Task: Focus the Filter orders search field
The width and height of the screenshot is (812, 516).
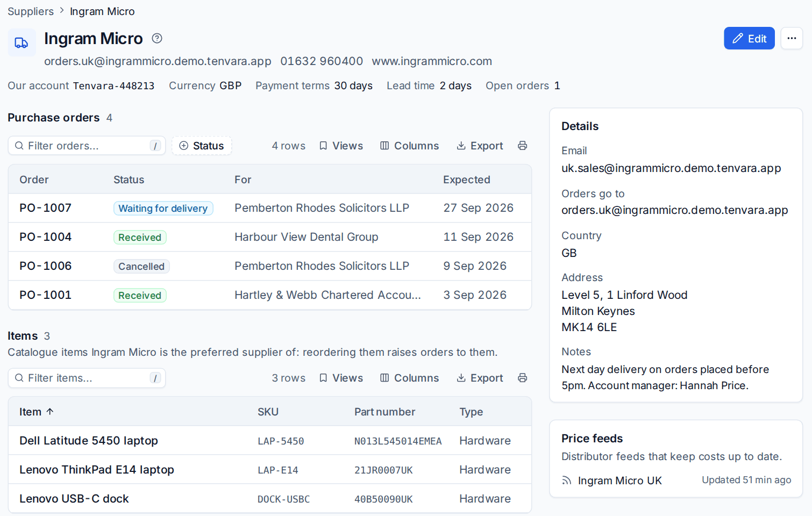Action: pyautogui.click(x=87, y=146)
